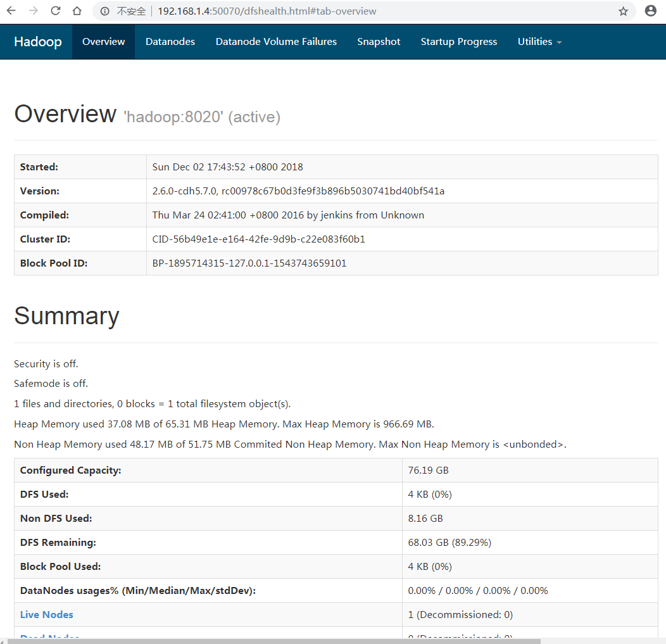Screen dimensions: 666x644
Task: Select the Cluster ID value CID-56b49e1e
Action: click(259, 239)
